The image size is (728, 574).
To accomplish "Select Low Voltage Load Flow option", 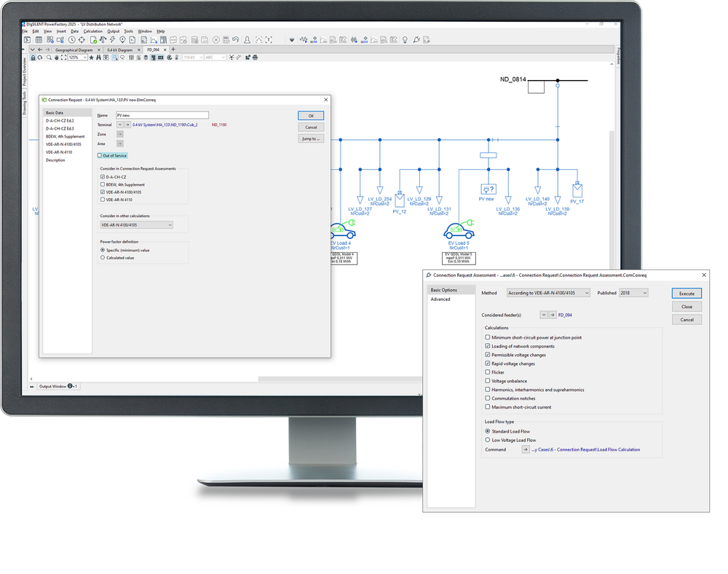I will (x=487, y=440).
